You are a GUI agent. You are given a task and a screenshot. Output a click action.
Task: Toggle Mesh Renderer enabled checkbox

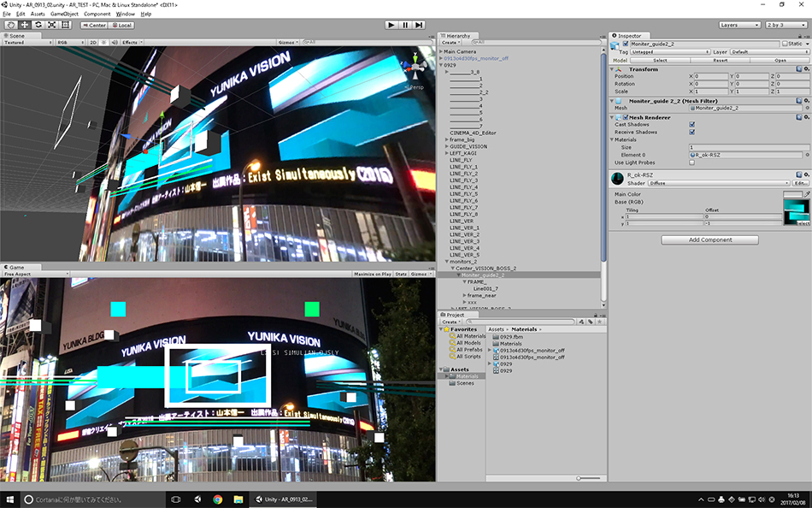click(x=626, y=118)
